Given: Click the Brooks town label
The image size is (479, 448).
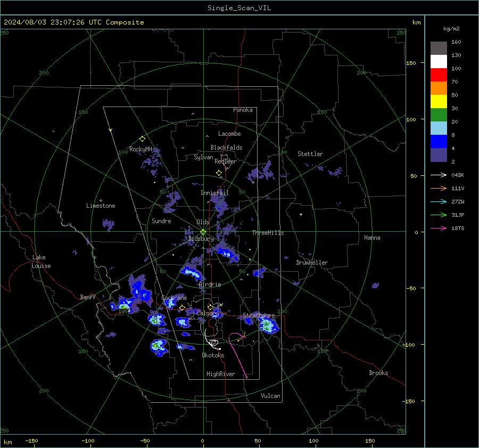Looking at the screenshot, I should [x=378, y=373].
